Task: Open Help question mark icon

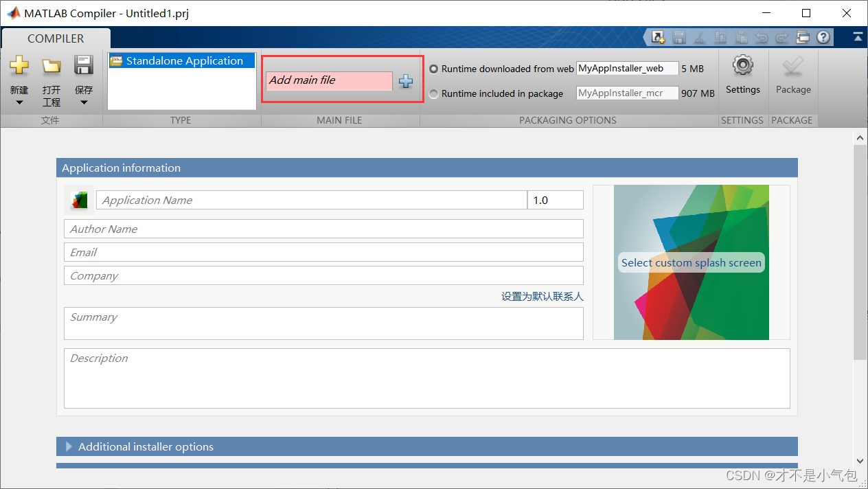Action: (x=823, y=38)
